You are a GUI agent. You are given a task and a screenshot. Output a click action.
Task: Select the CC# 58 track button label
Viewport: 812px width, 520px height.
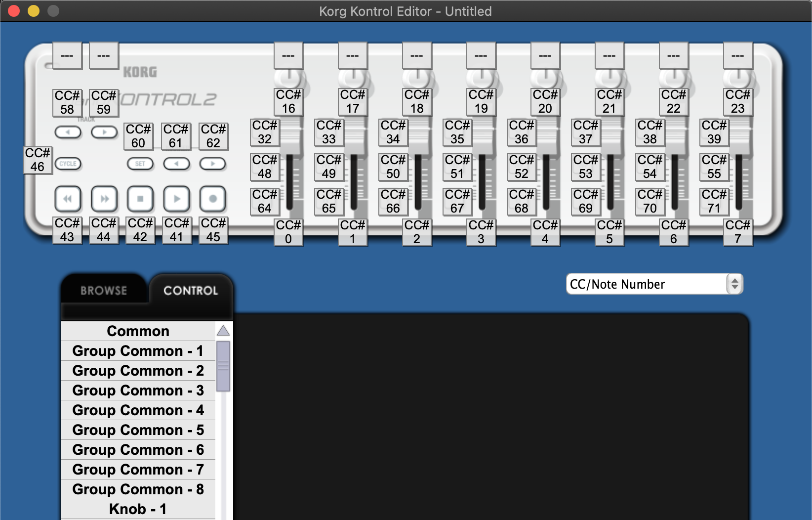[x=67, y=103]
